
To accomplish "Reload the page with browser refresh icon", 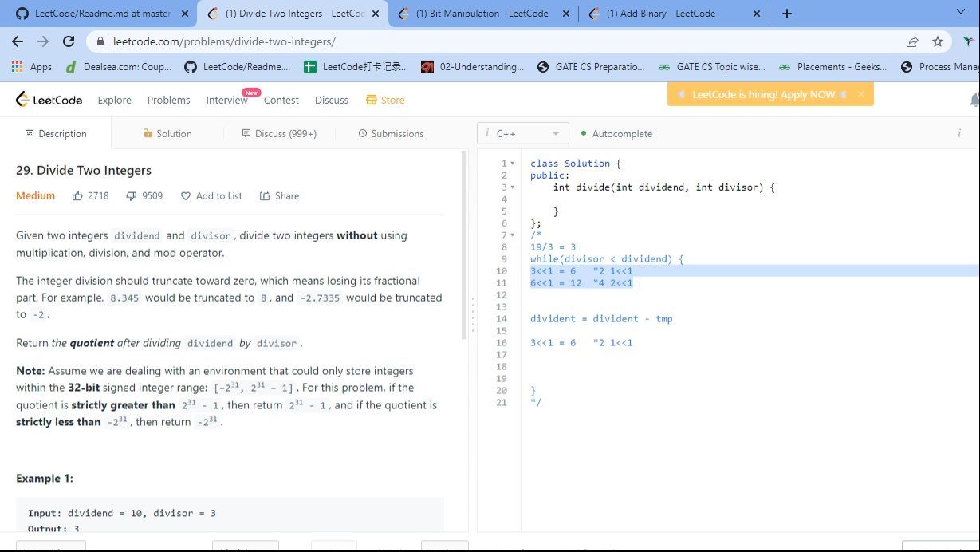I will coord(69,41).
